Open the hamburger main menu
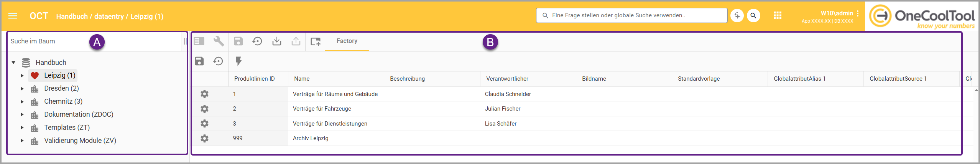The image size is (980, 164). coord(13,16)
